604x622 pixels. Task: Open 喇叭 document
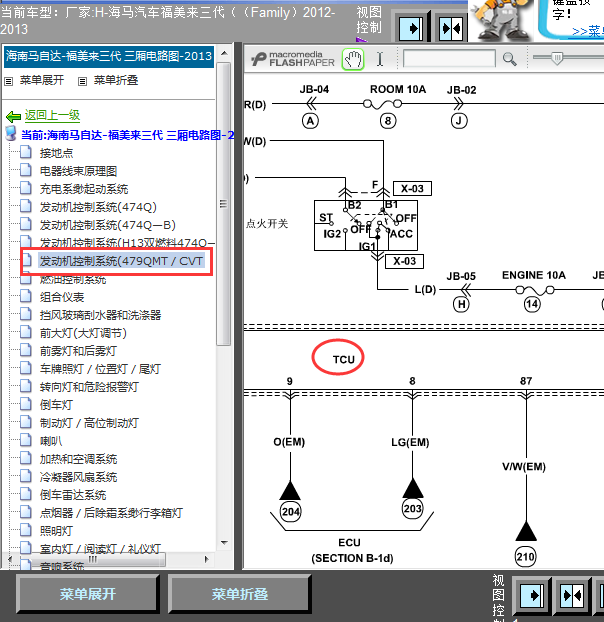point(51,441)
